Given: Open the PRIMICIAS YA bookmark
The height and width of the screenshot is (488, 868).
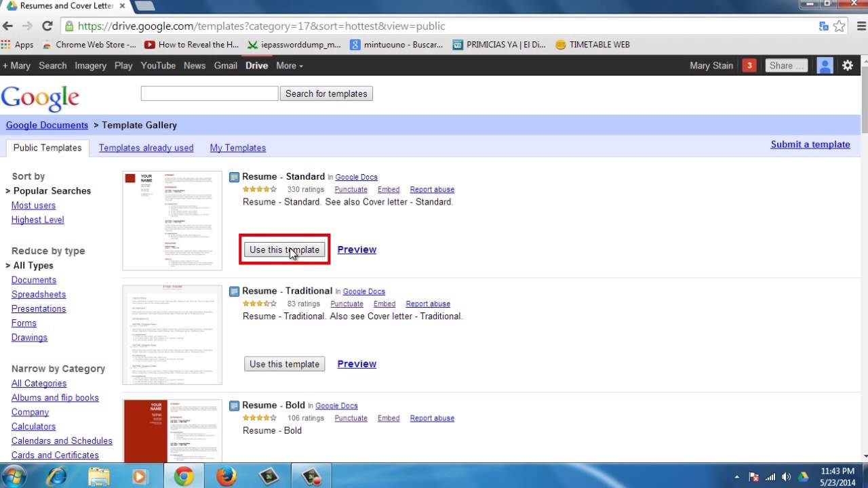Looking at the screenshot, I should click(x=499, y=45).
